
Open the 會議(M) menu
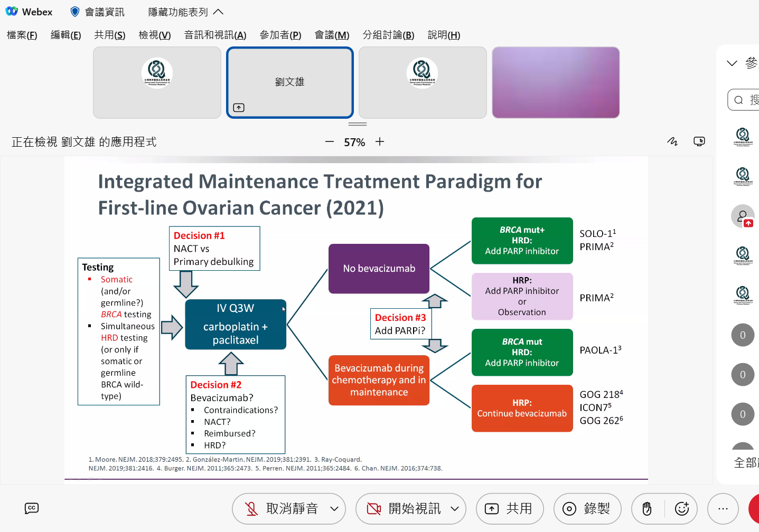pos(332,35)
